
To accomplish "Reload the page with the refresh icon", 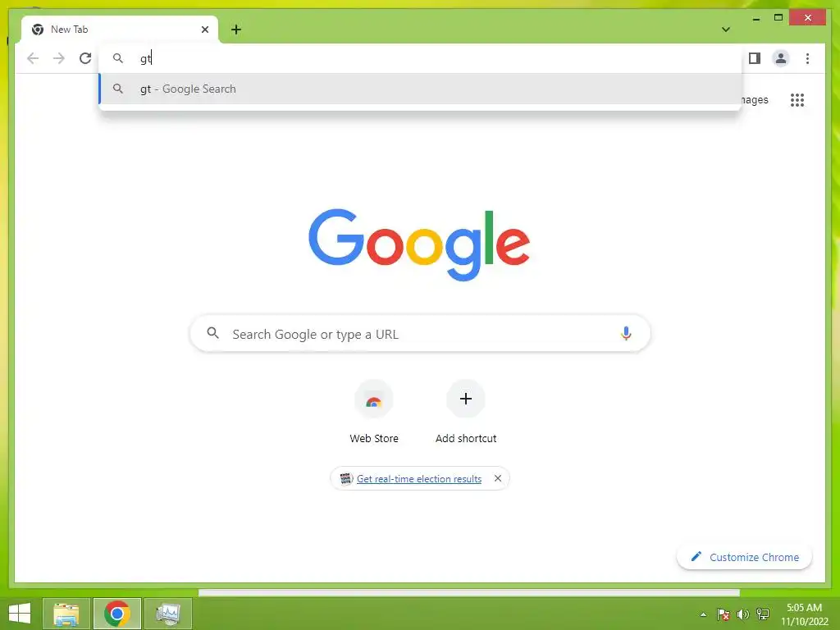I will click(85, 58).
